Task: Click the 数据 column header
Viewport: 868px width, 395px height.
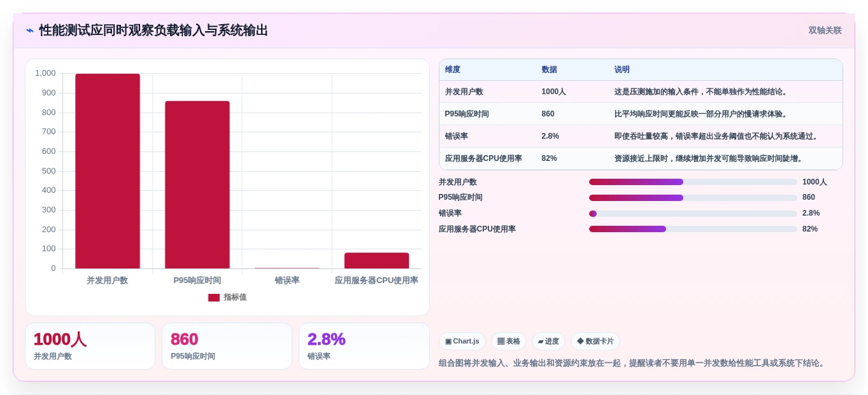Action: point(550,69)
